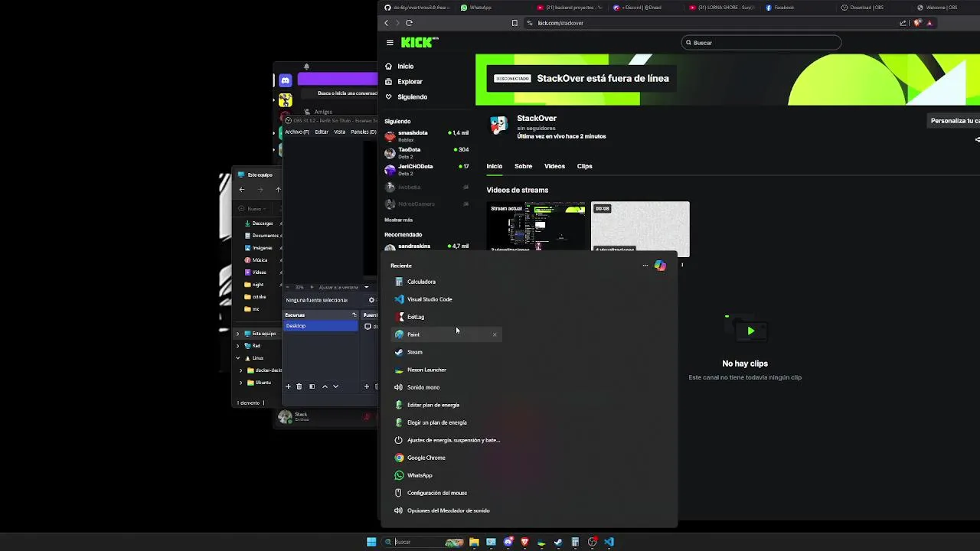Open smashdota channel in following list
Viewport: 980px width, 551px height.
[426, 136]
